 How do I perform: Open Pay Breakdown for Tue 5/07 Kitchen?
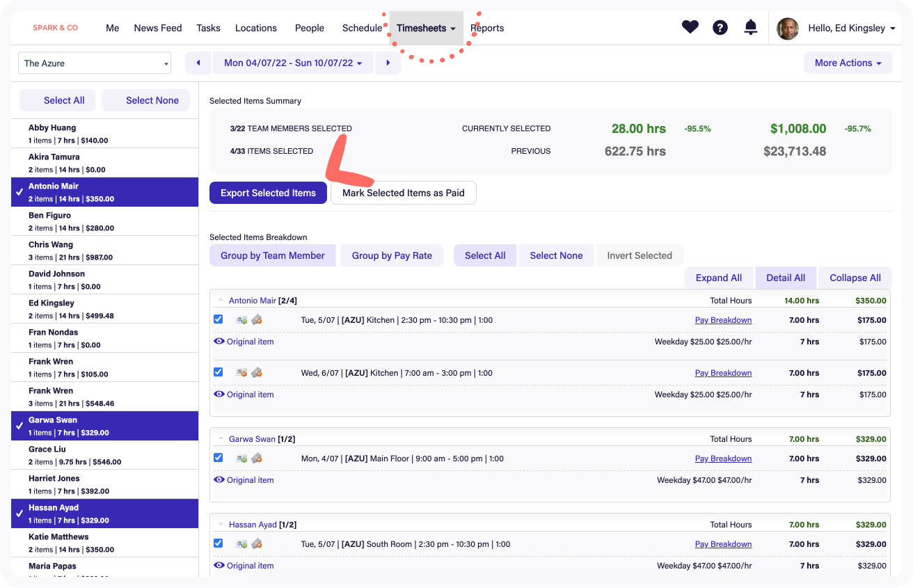coord(723,320)
